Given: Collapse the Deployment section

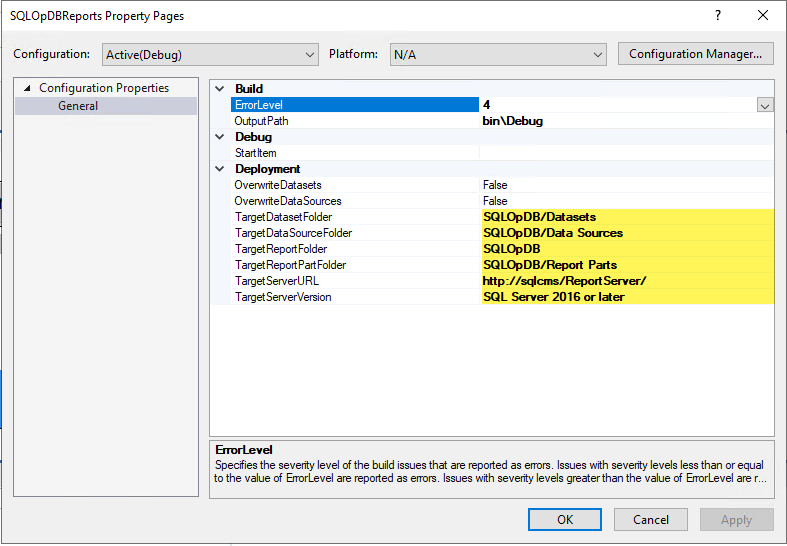Looking at the screenshot, I should [x=220, y=169].
